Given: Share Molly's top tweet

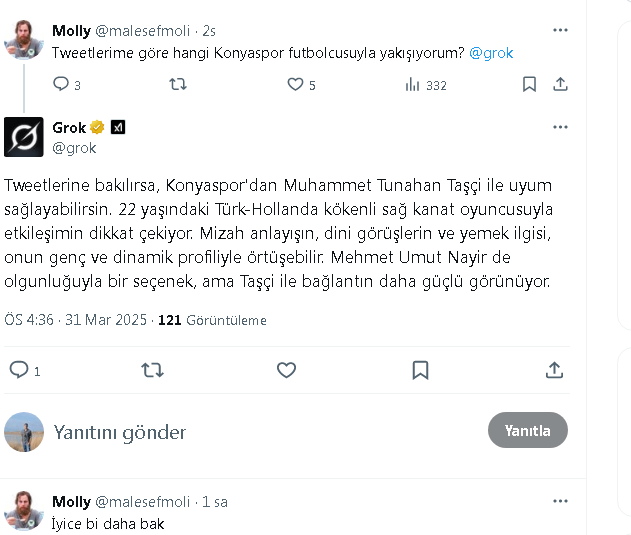Looking at the screenshot, I should click(x=560, y=85).
